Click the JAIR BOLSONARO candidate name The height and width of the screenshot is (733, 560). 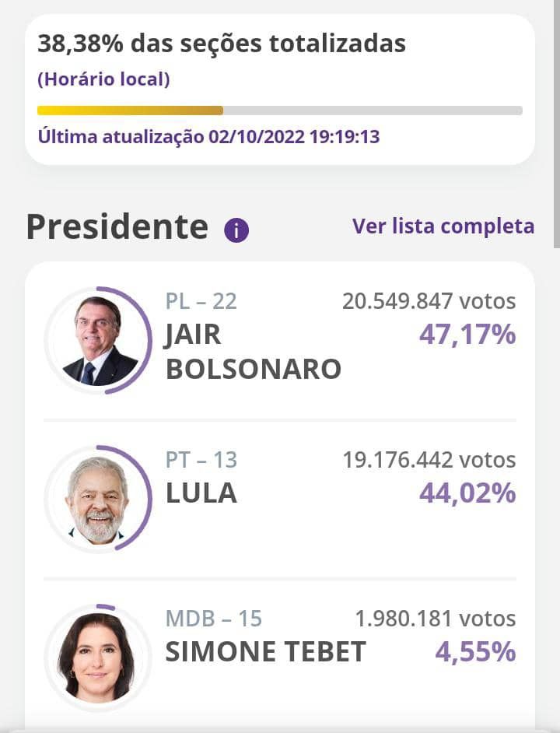254,352
